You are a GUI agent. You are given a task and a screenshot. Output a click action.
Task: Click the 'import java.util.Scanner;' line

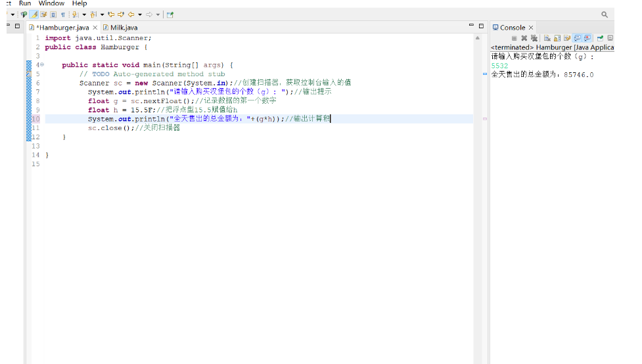pyautogui.click(x=99, y=38)
